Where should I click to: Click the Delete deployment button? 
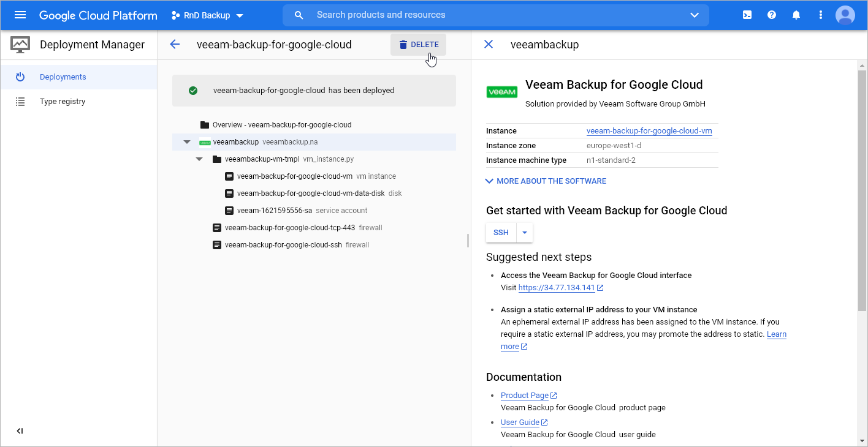click(x=419, y=45)
